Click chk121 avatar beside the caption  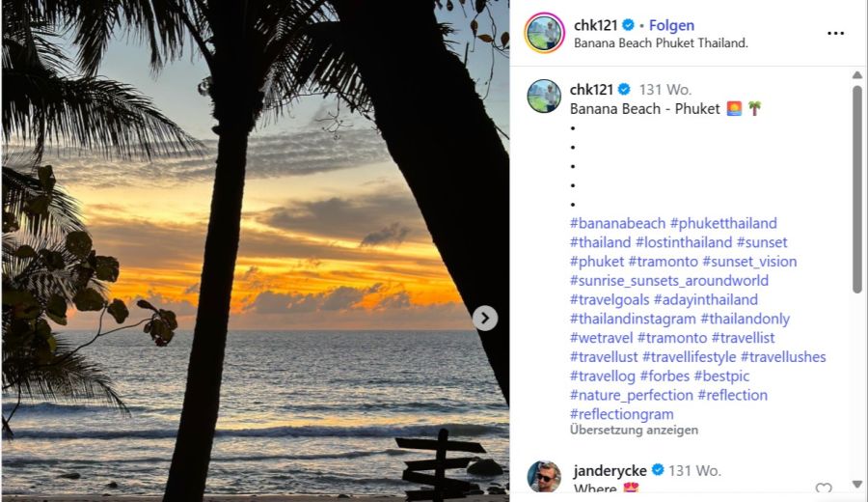pyautogui.click(x=544, y=97)
